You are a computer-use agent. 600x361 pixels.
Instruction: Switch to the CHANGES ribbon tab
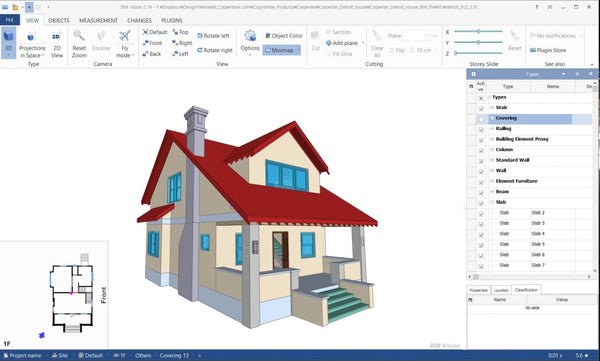[x=139, y=20]
